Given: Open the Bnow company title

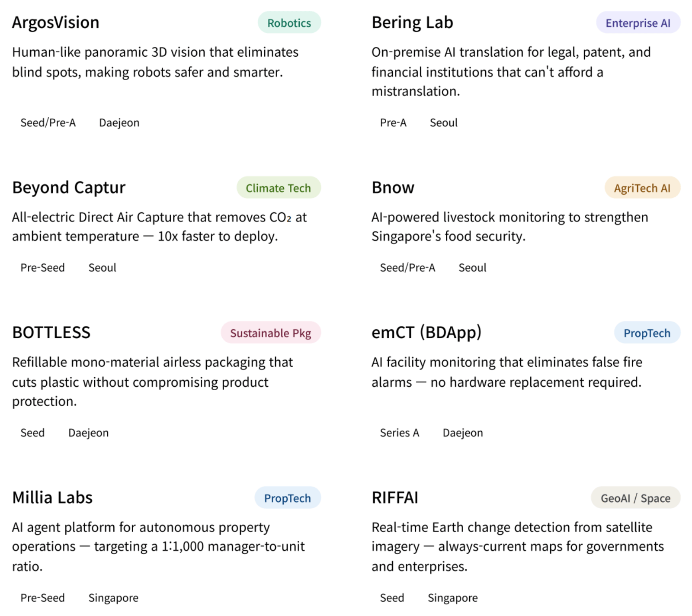Looking at the screenshot, I should coord(393,188).
